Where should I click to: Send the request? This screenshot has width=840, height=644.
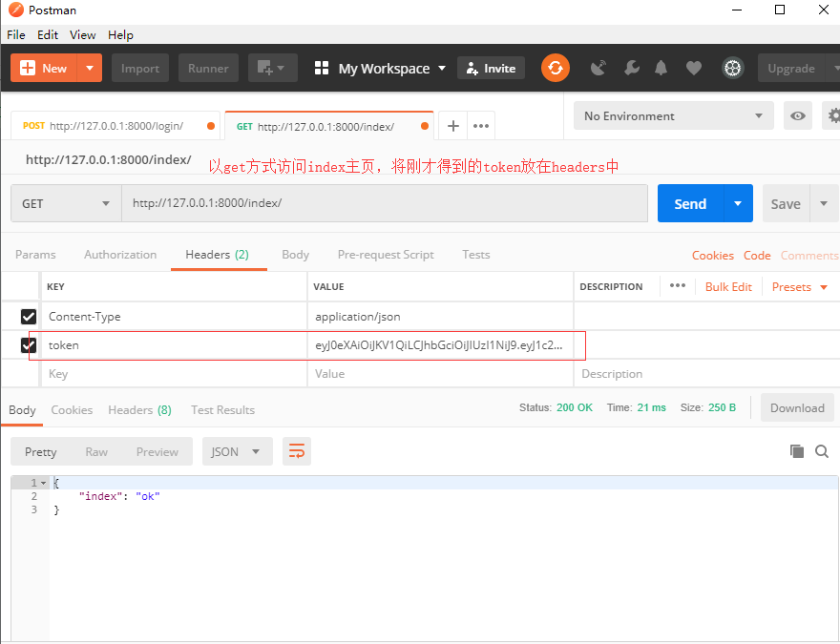point(690,203)
